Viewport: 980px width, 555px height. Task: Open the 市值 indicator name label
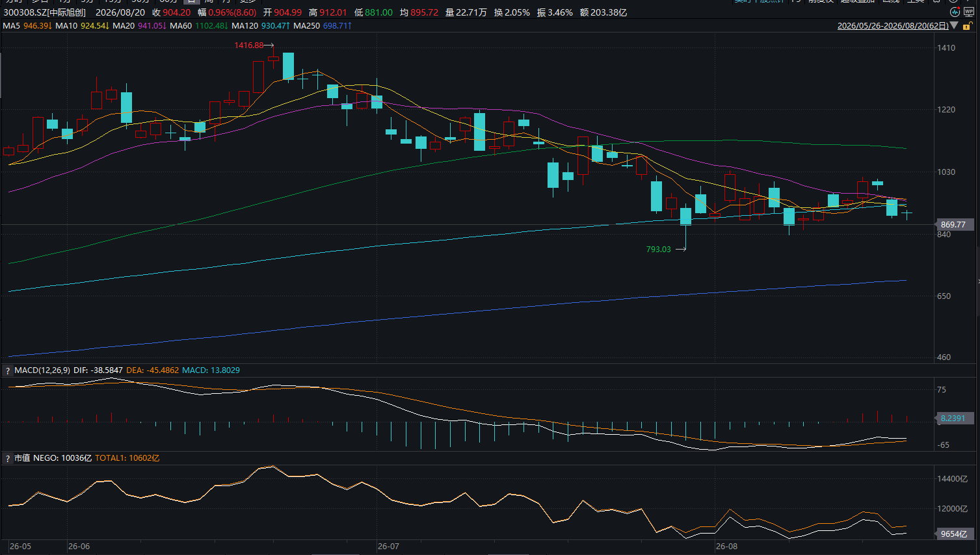coord(22,458)
